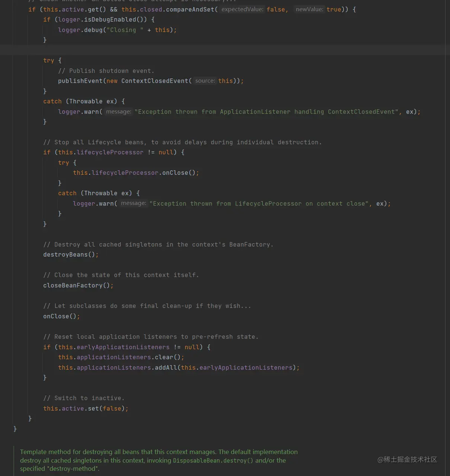This screenshot has width=450, height=476.
Task: Click the ApplicationListener exception message string
Action: point(267,112)
